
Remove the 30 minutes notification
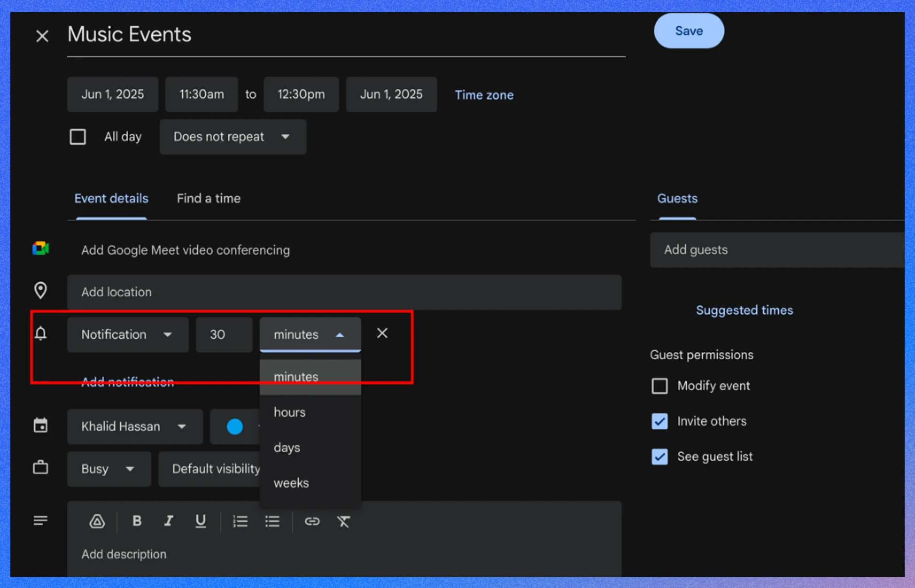point(382,333)
